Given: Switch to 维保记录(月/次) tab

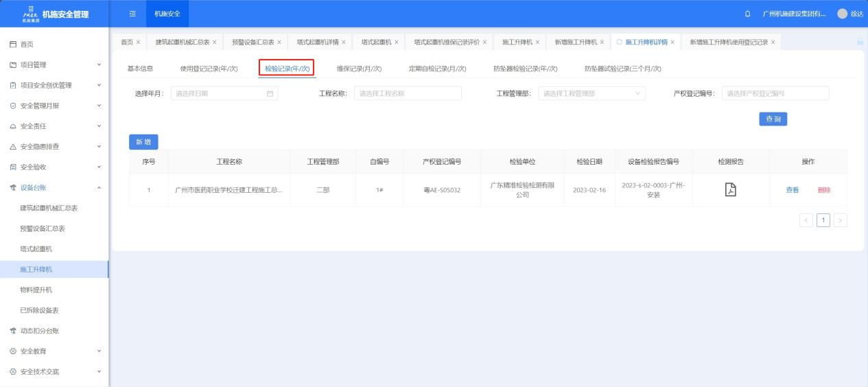Looking at the screenshot, I should click(x=359, y=69).
